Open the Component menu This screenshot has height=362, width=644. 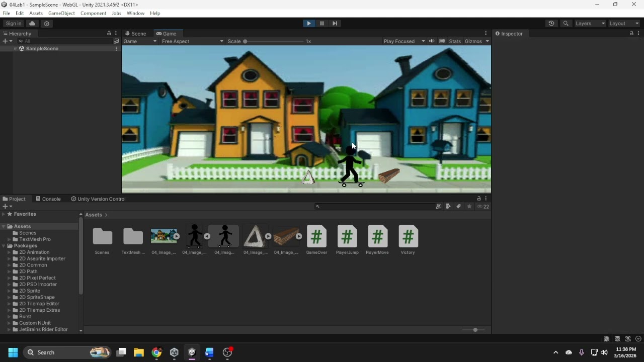click(93, 13)
